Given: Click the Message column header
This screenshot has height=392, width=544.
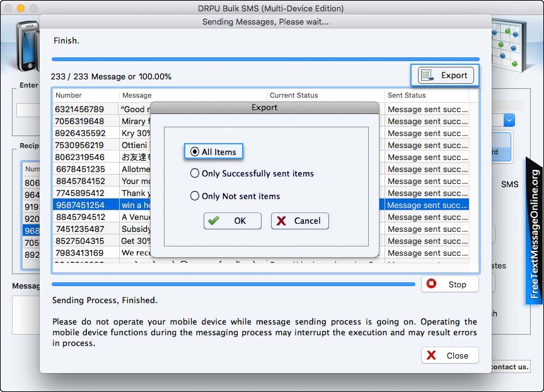Looking at the screenshot, I should pos(193,95).
